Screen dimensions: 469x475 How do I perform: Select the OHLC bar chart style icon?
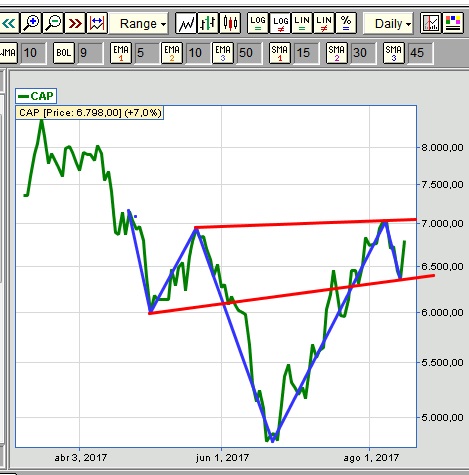pyautogui.click(x=208, y=23)
